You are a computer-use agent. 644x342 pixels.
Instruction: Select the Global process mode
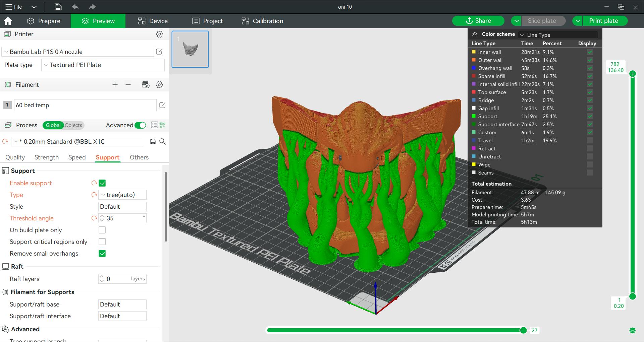(53, 125)
